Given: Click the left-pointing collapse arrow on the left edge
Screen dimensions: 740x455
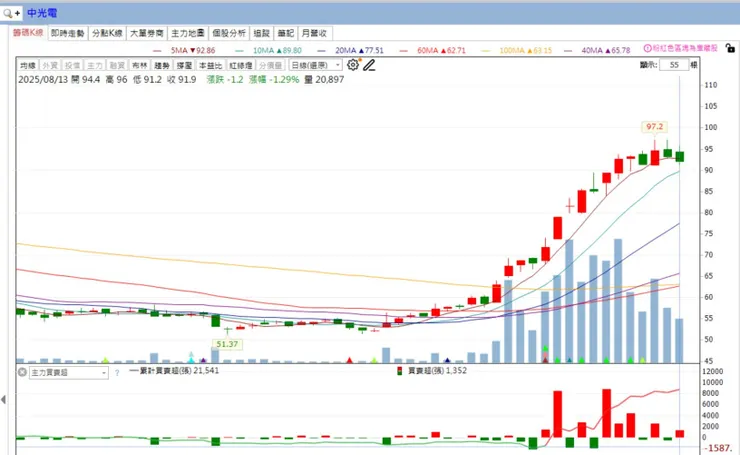Looking at the screenshot, I should (x=4, y=400).
